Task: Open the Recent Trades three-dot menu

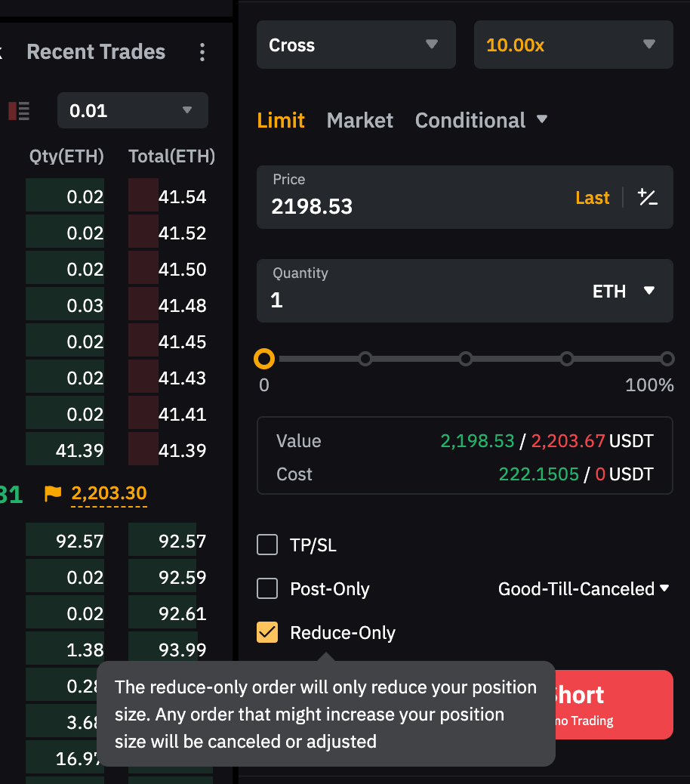Action: click(202, 52)
